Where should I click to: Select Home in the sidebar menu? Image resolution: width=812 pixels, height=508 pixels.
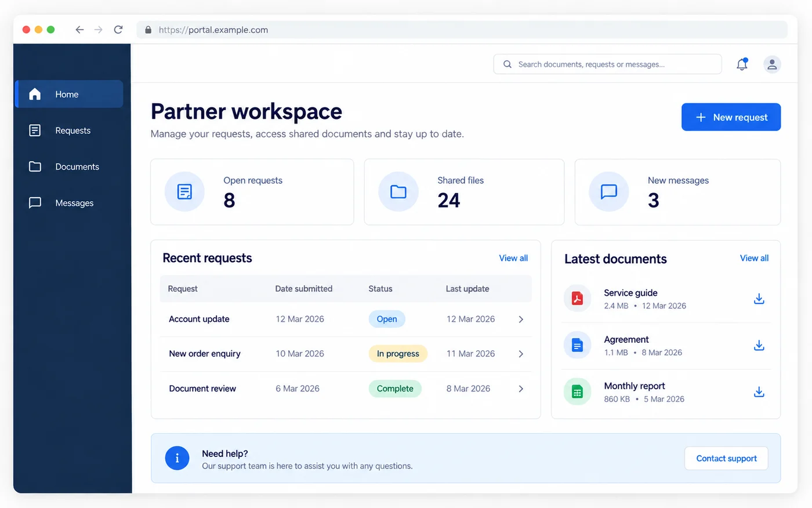point(69,94)
